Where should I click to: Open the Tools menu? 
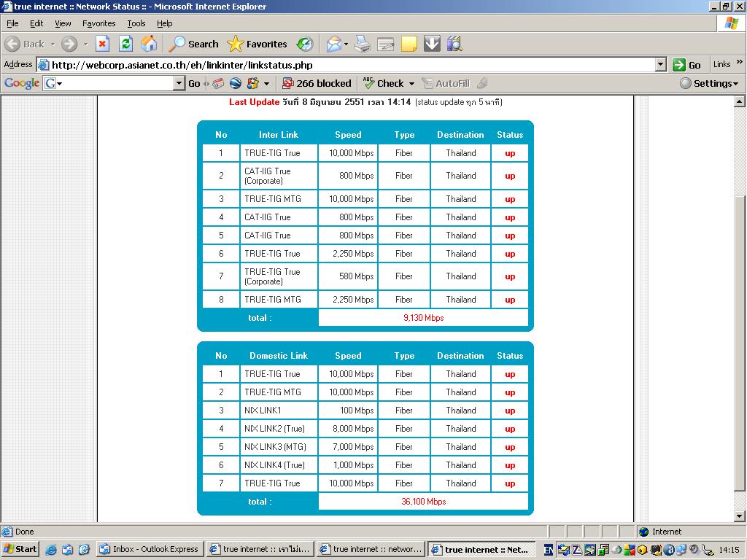pyautogui.click(x=136, y=23)
